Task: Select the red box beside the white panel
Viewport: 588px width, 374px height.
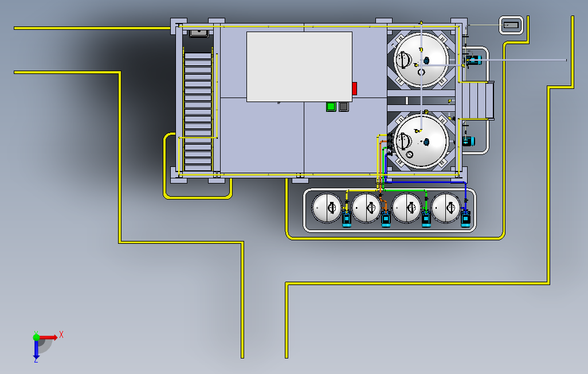Action: [x=354, y=88]
